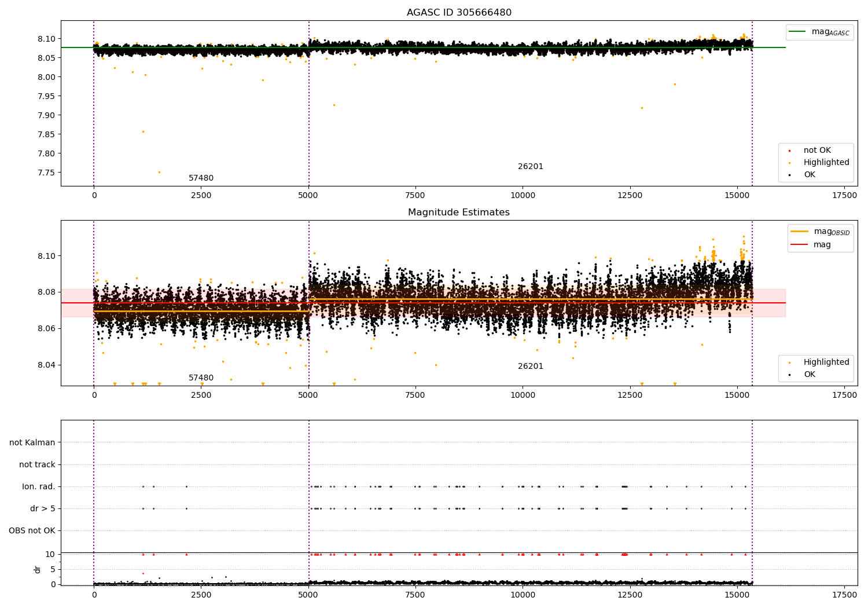Click y-tick "8.00" in the top plot
Viewport: 868px width, 608px height.
tap(46, 78)
